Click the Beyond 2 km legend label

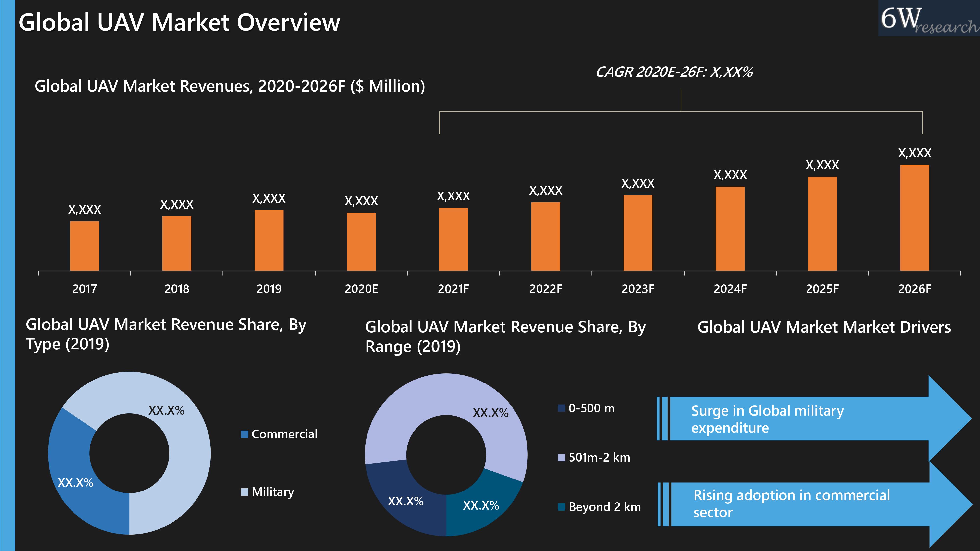(x=605, y=507)
